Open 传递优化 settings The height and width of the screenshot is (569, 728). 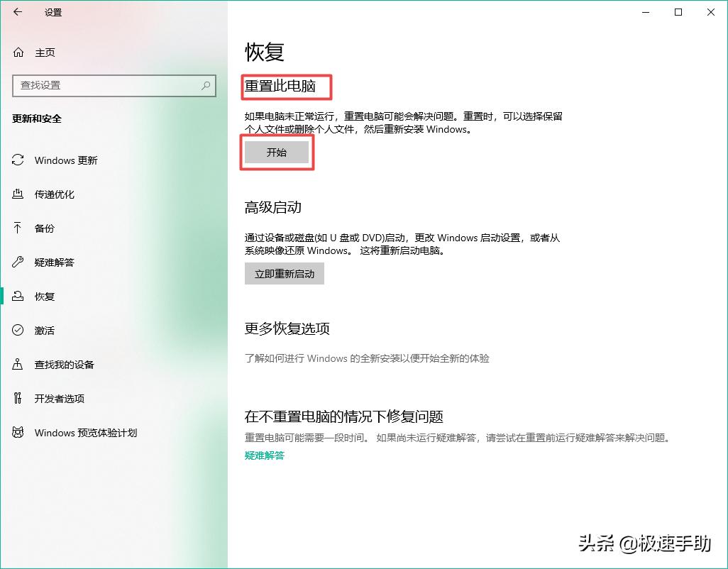pos(19,194)
